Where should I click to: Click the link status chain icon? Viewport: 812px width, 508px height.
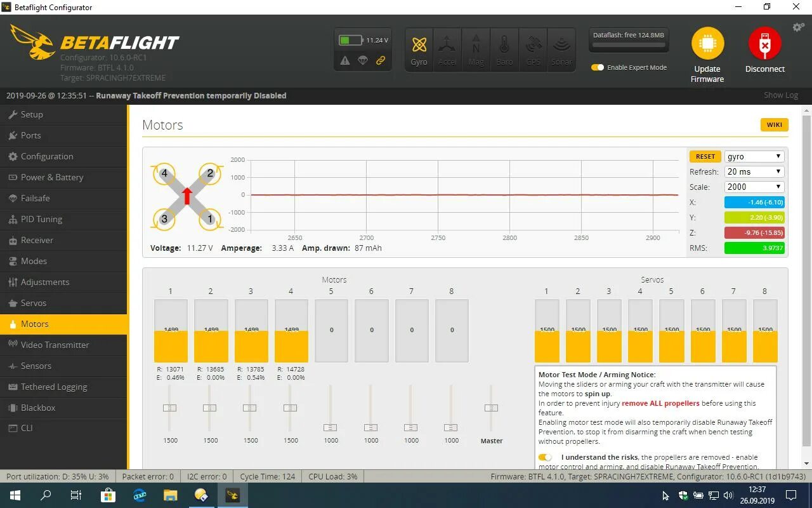click(381, 60)
